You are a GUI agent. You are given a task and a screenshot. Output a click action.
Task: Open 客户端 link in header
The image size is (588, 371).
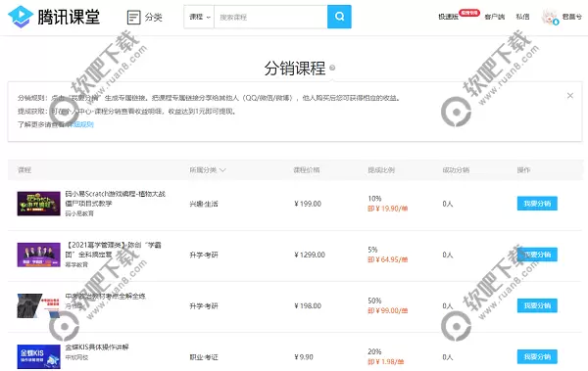pyautogui.click(x=495, y=17)
